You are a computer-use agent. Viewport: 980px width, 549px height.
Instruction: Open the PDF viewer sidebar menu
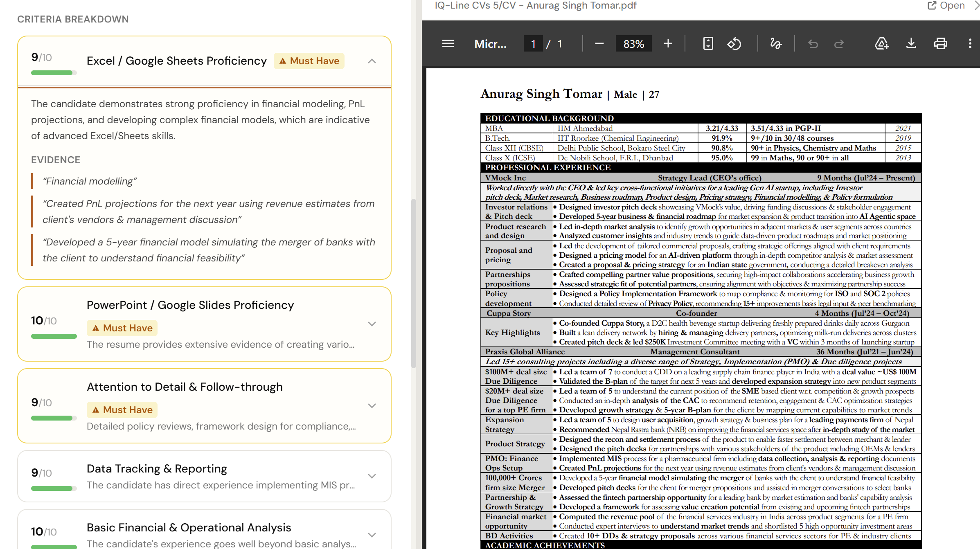click(448, 44)
